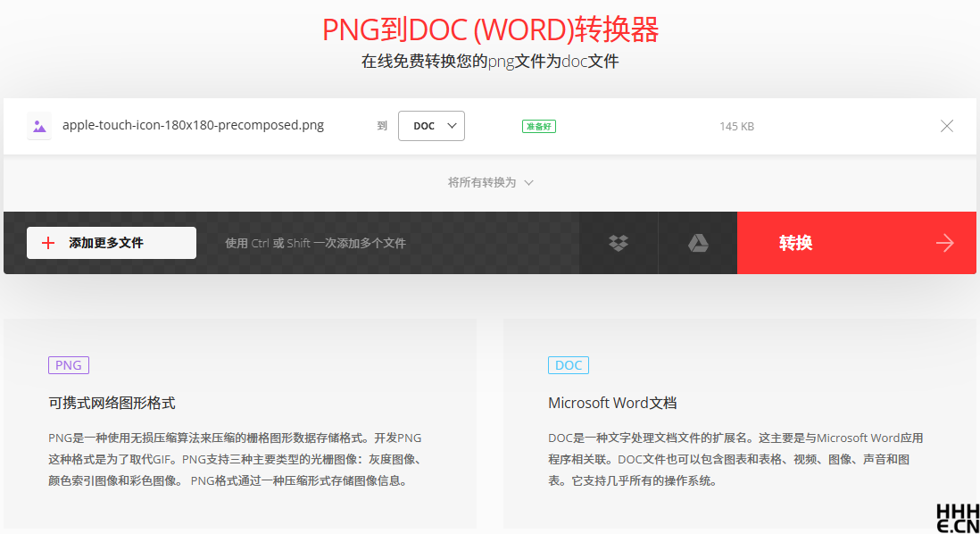Start conversion with the red 转换 button
Image resolution: width=980 pixels, height=534 pixels.
tap(856, 243)
